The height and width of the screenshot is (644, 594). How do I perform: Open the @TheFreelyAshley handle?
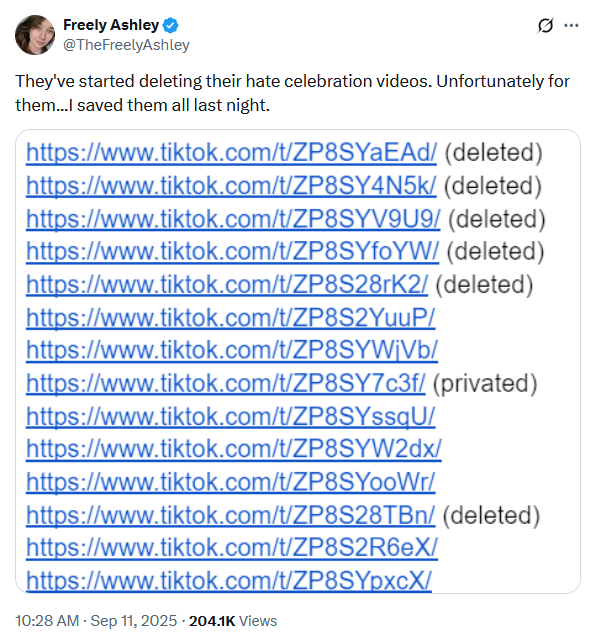126,45
